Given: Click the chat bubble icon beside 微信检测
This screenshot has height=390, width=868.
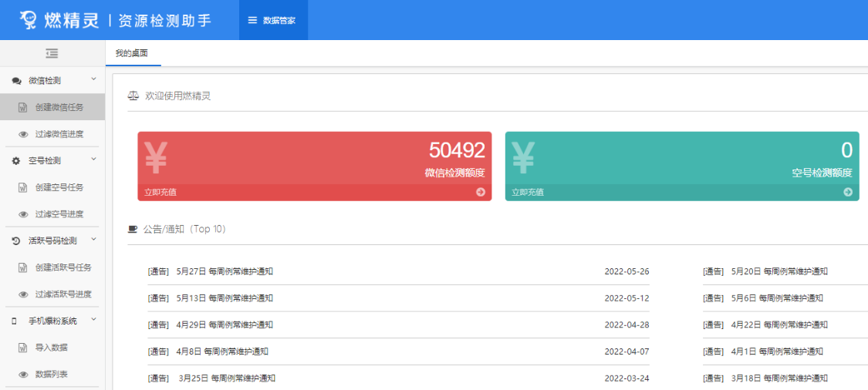Looking at the screenshot, I should (17, 81).
